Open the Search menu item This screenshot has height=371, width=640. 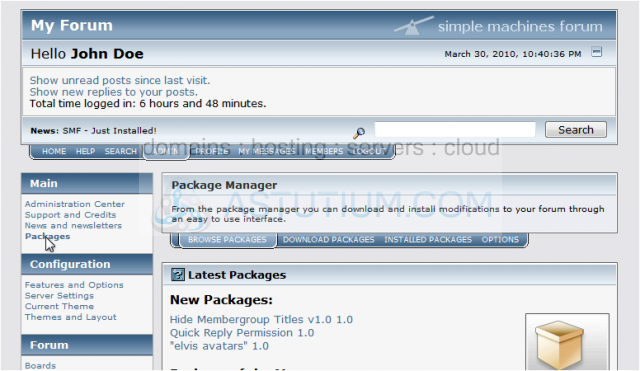pyautogui.click(x=120, y=151)
